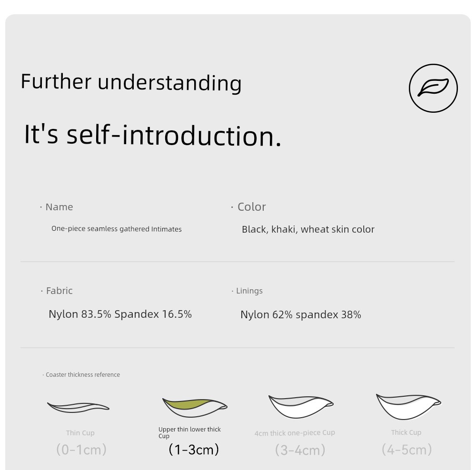Click the Thick Cup pad illustration
Image resolution: width=476 pixels, height=470 pixels.
coord(408,406)
